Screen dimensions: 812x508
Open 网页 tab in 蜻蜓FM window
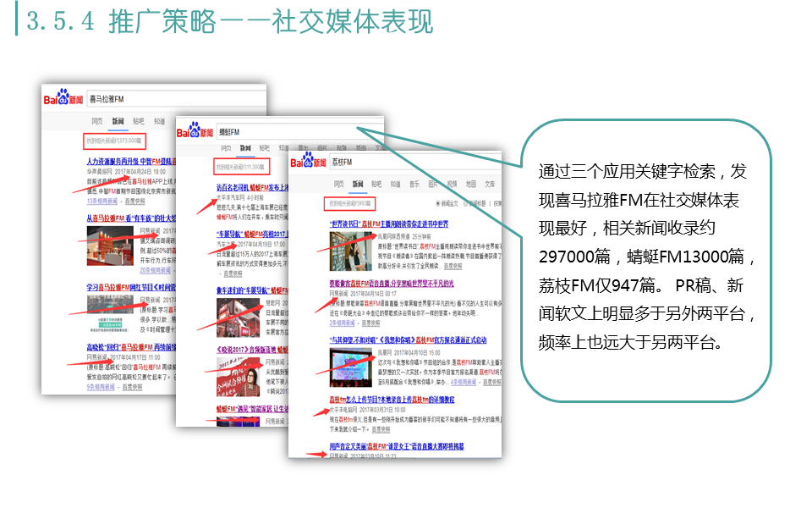pos(227,148)
